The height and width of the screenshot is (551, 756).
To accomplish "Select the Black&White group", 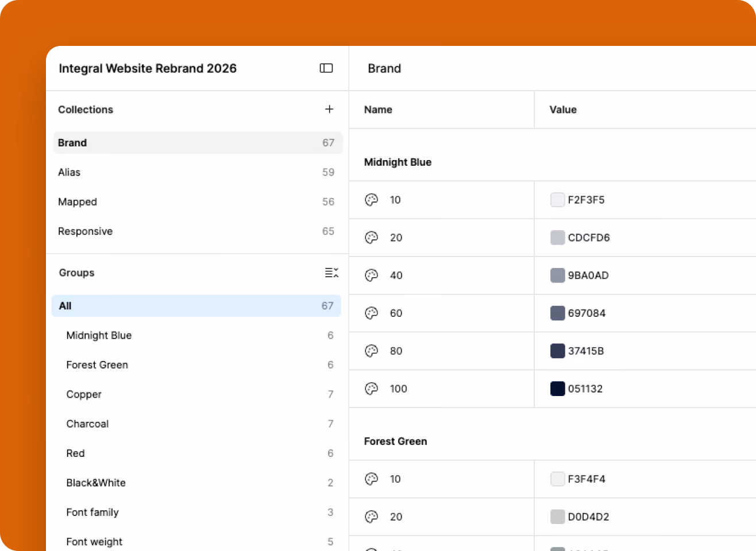I will (x=196, y=483).
